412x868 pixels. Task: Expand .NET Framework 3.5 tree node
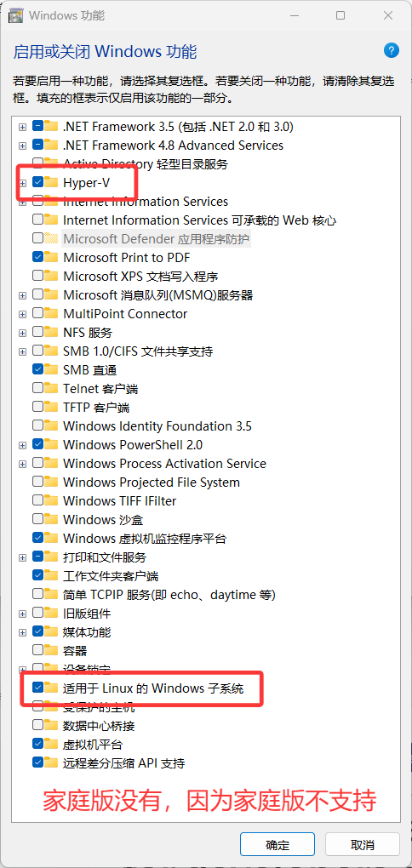click(x=22, y=127)
